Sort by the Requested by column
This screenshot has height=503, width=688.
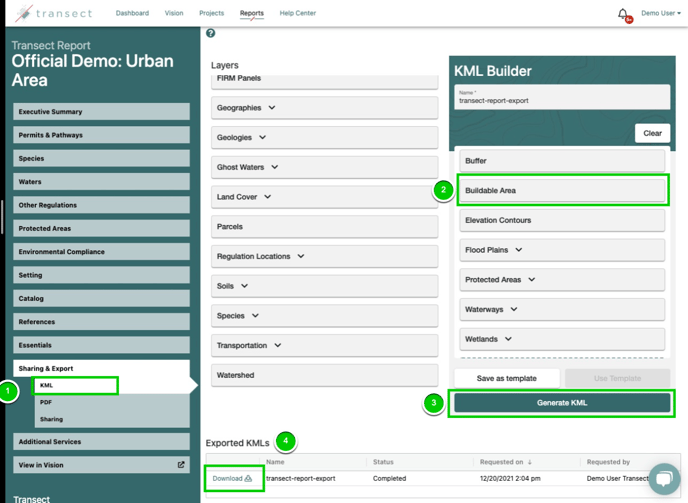coord(608,462)
